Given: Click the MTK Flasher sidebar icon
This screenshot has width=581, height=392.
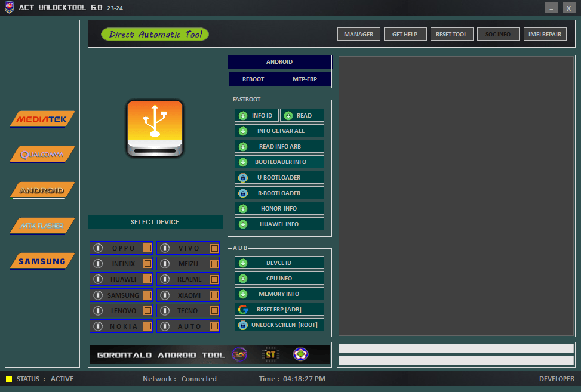Looking at the screenshot, I should point(42,226).
